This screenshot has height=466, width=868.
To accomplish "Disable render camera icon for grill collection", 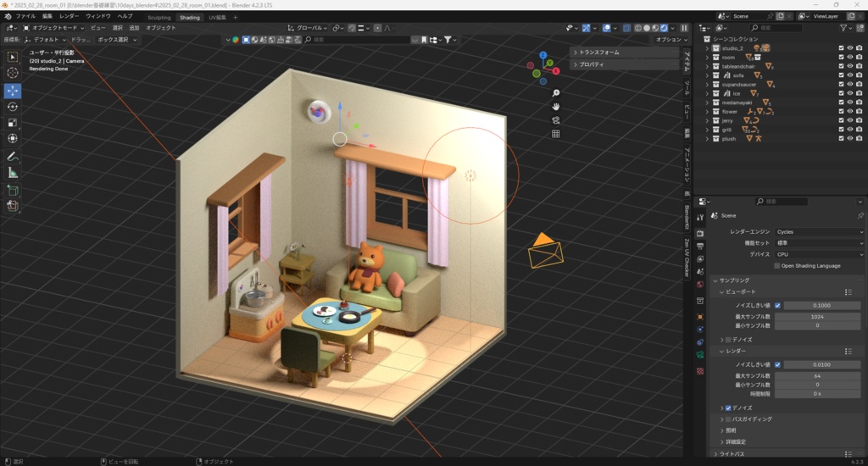I will [x=860, y=130].
